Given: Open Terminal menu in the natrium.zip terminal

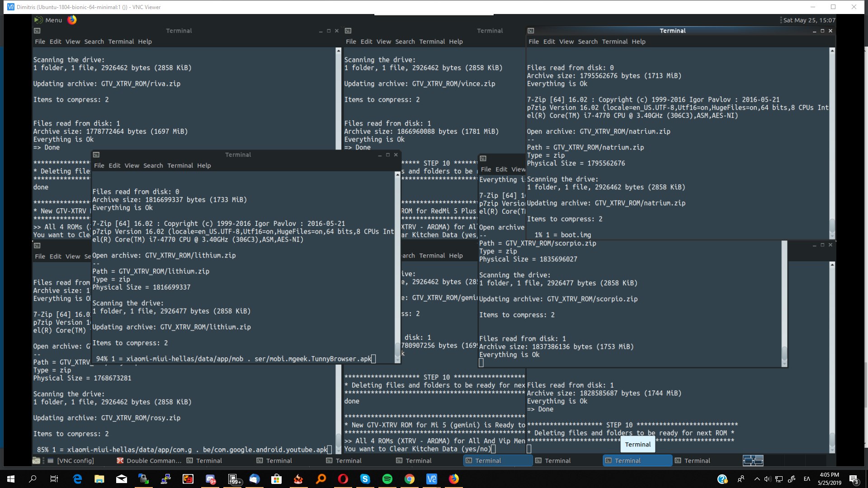Looking at the screenshot, I should pos(614,42).
